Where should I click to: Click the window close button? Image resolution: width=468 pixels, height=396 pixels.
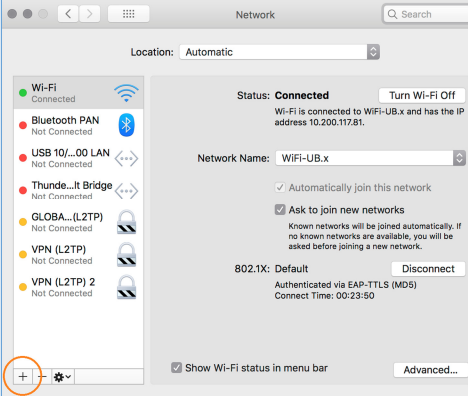[12, 14]
